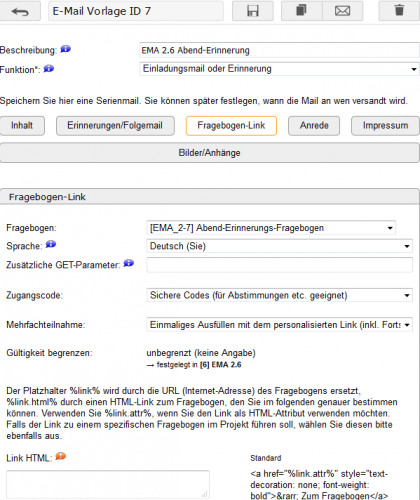This screenshot has height=500, width=420.
Task: Open the info bubble beside Sprache
Action: pyautogui.click(x=51, y=245)
